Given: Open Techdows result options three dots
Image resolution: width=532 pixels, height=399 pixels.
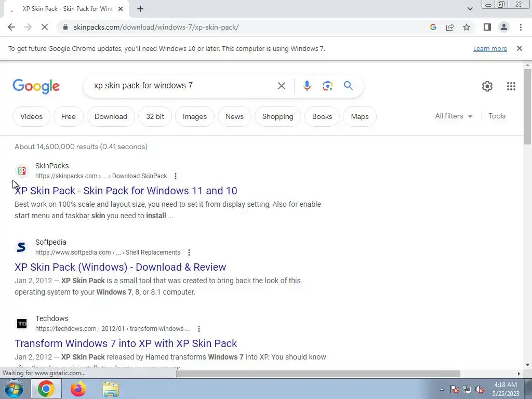Looking at the screenshot, I should 199,329.
